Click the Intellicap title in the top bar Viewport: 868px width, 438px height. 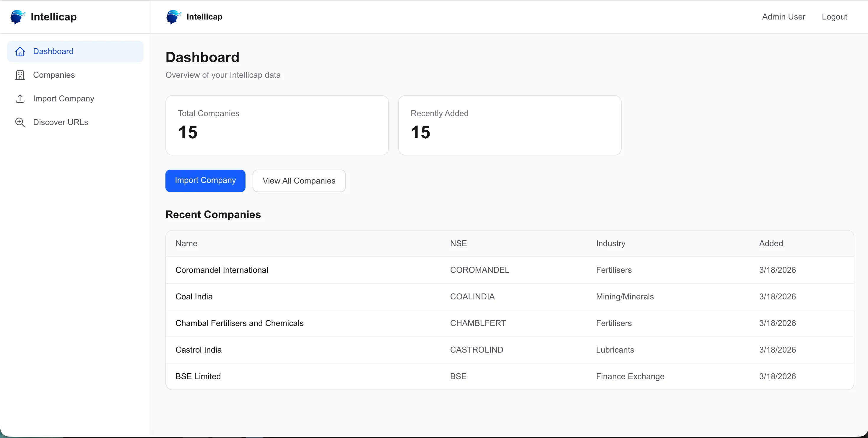pos(204,17)
